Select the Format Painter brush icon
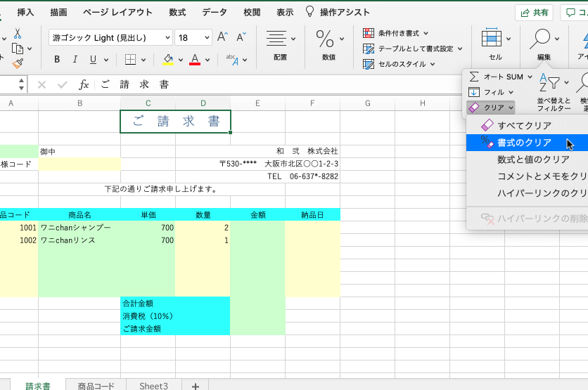 click(18, 63)
